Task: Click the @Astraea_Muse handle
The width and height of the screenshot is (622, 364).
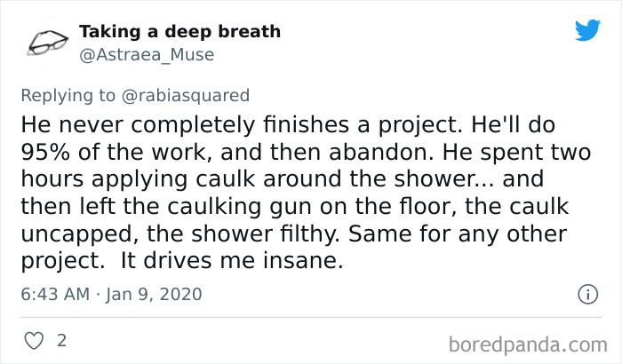Action: (147, 55)
